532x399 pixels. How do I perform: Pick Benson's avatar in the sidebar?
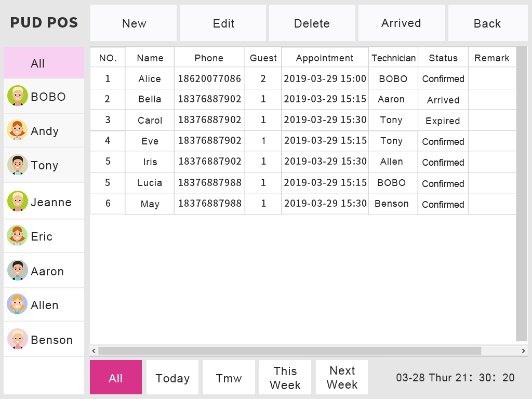click(x=18, y=339)
